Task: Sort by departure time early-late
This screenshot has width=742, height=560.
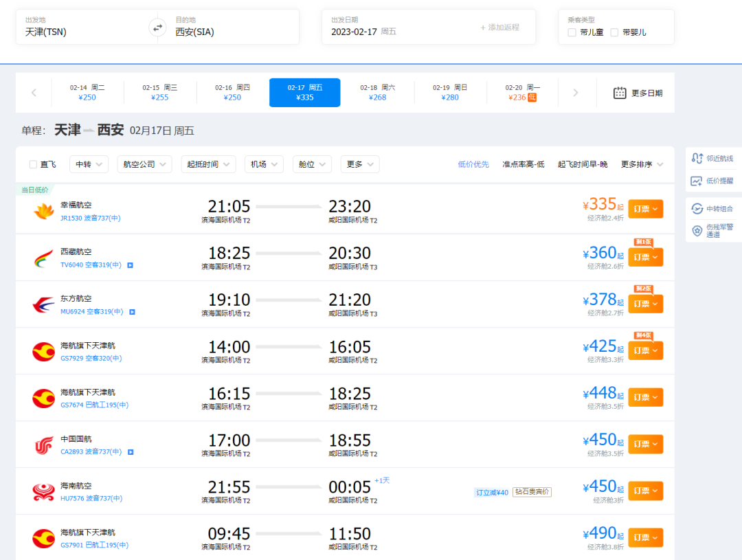Action: pyautogui.click(x=583, y=164)
